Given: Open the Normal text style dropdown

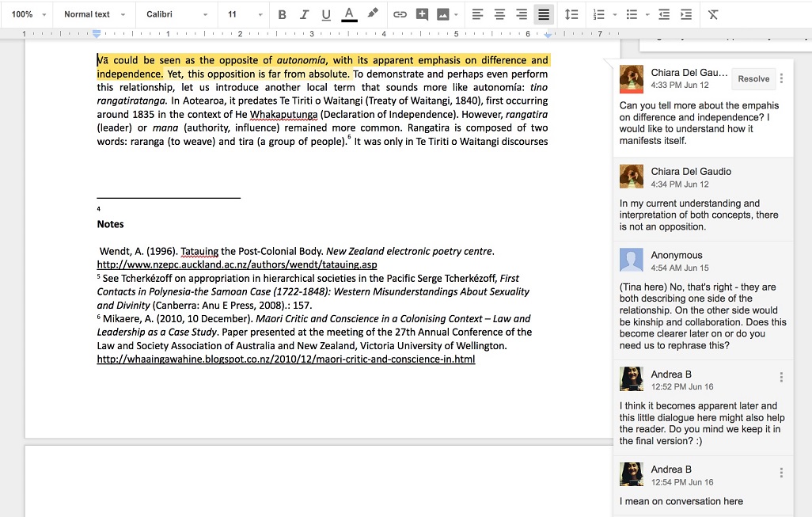Looking at the screenshot, I should (x=94, y=14).
